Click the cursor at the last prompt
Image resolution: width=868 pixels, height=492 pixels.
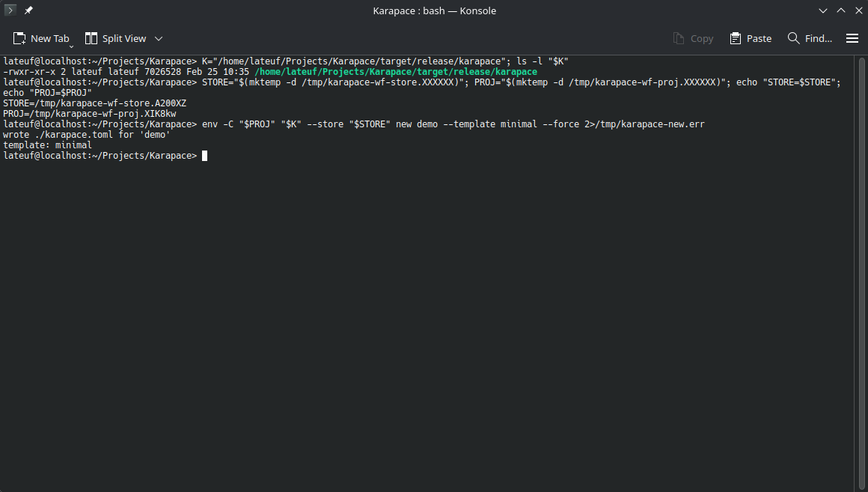(x=204, y=156)
